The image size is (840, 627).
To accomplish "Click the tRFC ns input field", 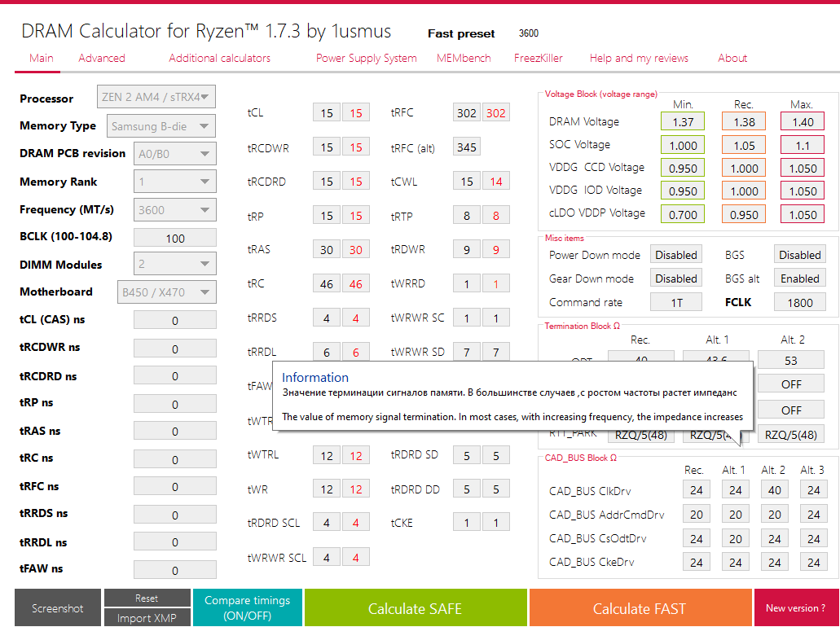I will (175, 487).
